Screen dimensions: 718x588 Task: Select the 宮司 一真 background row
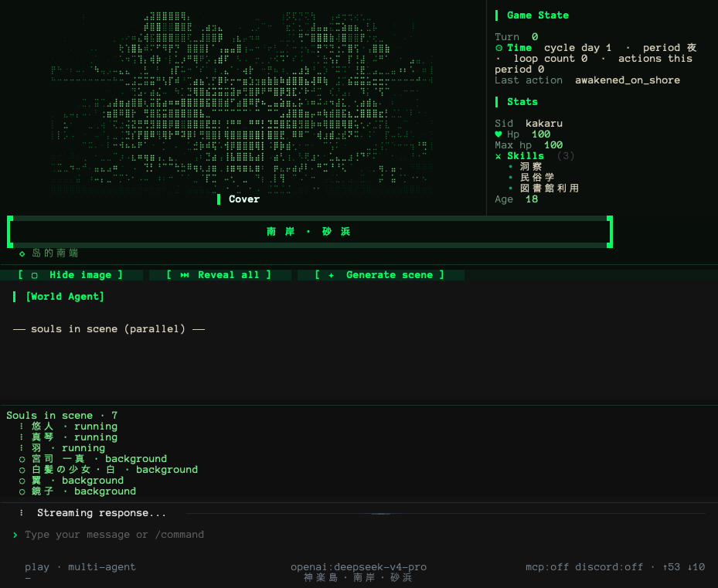(x=93, y=459)
